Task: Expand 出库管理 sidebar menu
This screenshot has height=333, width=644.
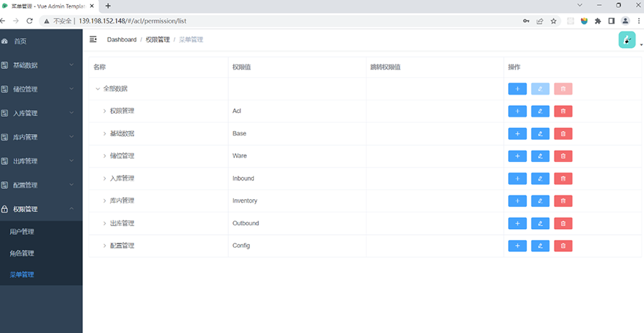Action: pos(41,161)
